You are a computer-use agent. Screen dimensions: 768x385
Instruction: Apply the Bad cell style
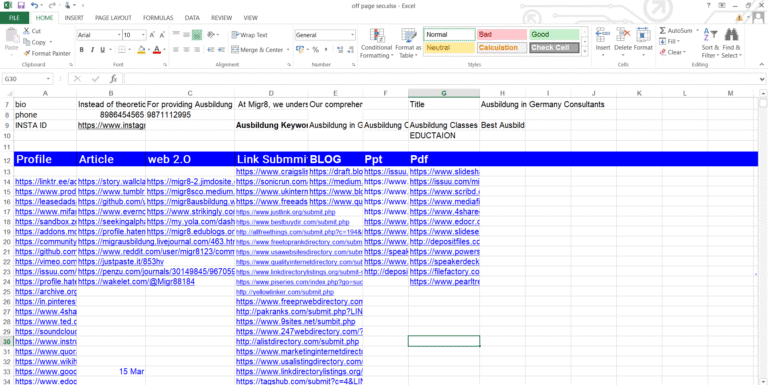(x=502, y=34)
